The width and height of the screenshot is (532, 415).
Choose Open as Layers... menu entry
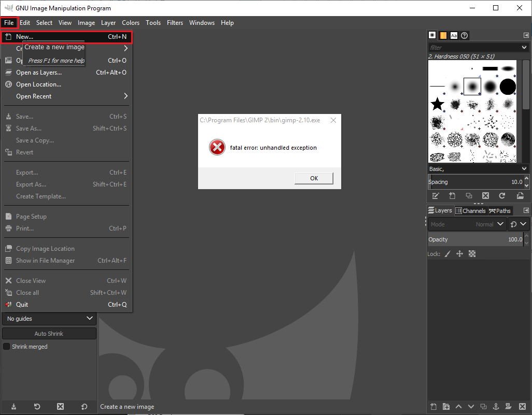[x=67, y=73]
